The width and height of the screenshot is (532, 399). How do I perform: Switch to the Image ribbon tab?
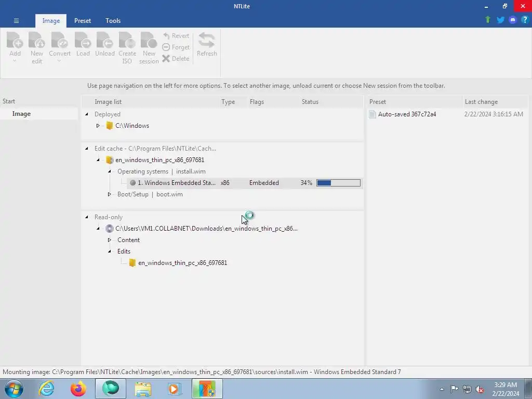coord(51,21)
